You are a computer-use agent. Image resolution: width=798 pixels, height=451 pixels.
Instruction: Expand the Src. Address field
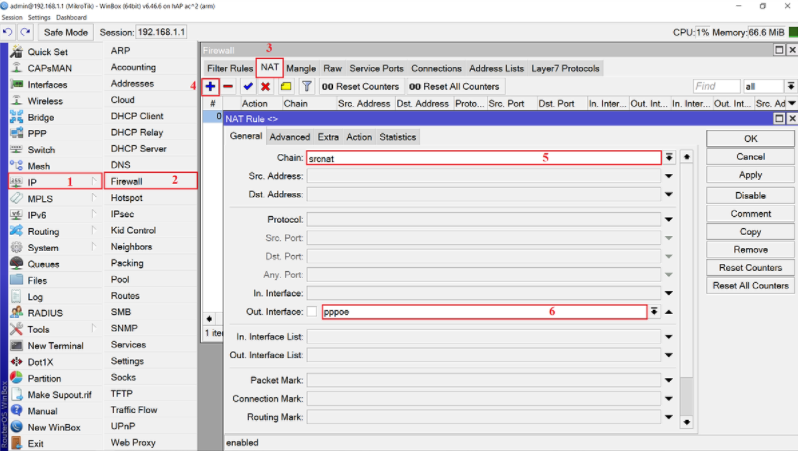point(668,176)
